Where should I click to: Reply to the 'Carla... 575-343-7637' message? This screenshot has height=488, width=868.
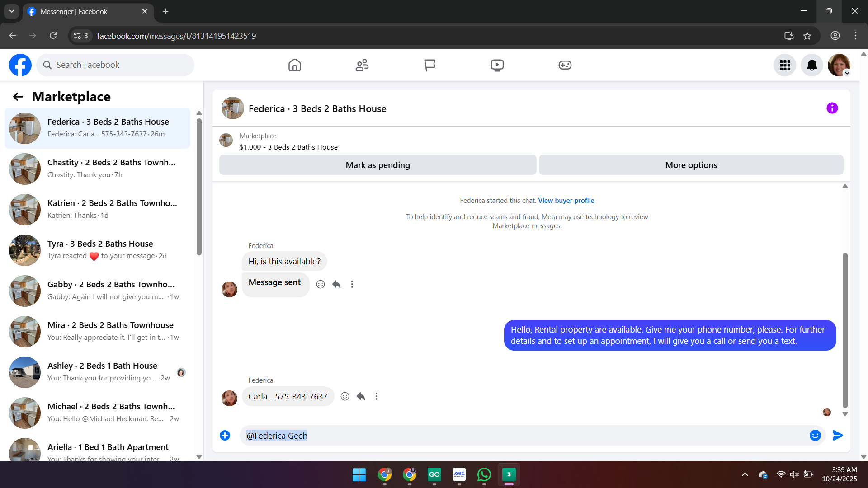click(x=361, y=396)
